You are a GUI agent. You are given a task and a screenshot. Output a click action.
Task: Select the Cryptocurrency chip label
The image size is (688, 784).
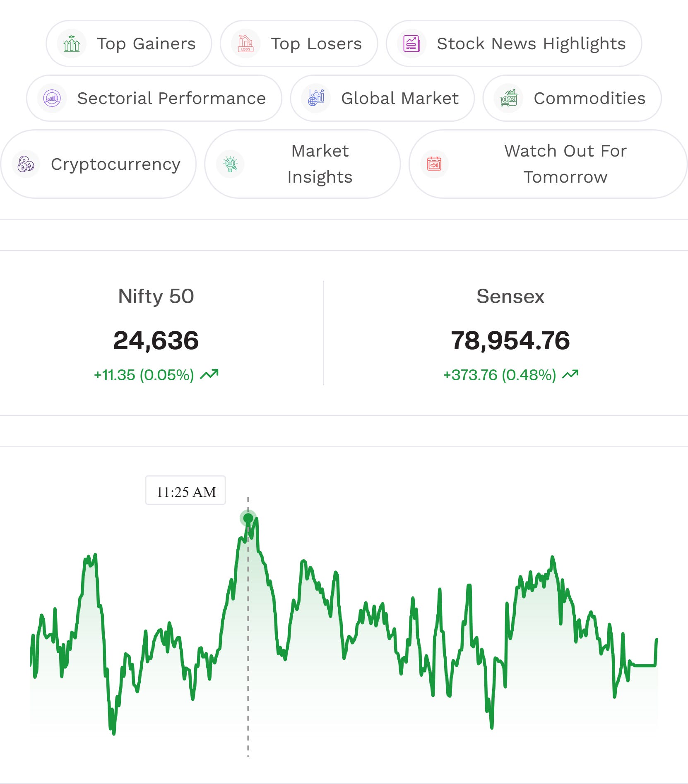tap(115, 164)
